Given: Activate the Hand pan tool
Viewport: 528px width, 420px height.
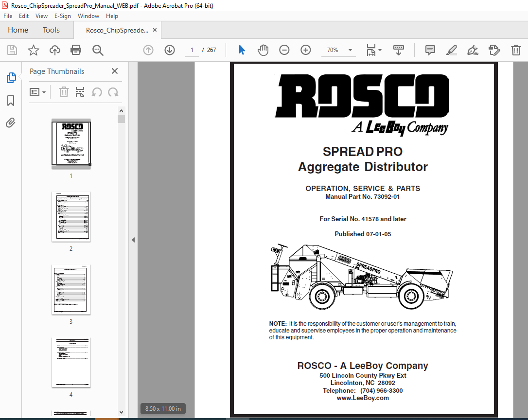Looking at the screenshot, I should point(263,50).
